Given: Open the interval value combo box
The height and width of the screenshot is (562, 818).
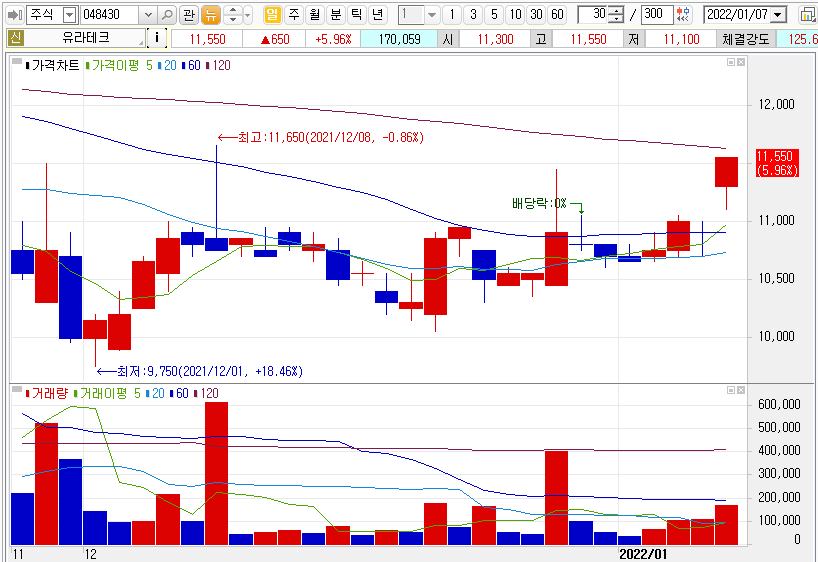Looking at the screenshot, I should (x=418, y=15).
